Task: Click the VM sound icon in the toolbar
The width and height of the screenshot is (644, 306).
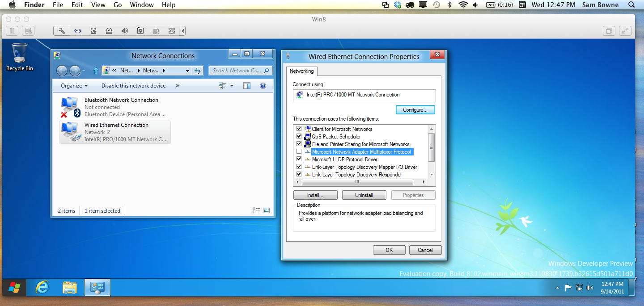Action: pos(125,31)
